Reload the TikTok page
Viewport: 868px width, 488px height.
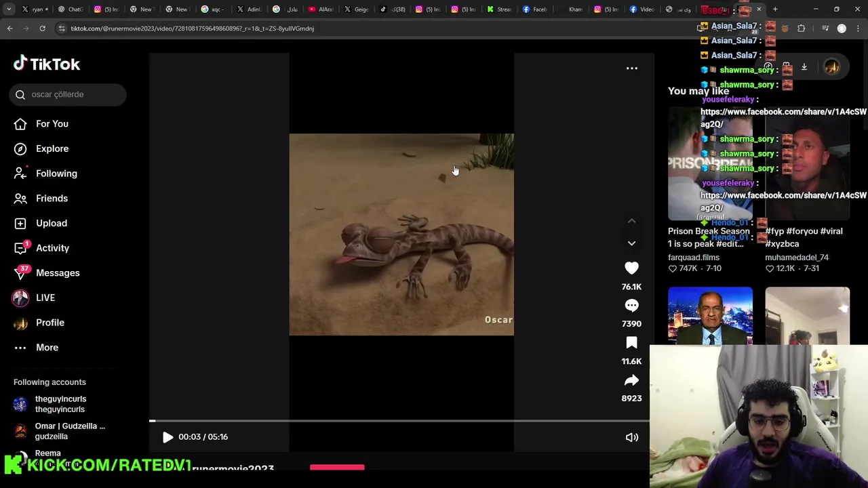[42, 28]
